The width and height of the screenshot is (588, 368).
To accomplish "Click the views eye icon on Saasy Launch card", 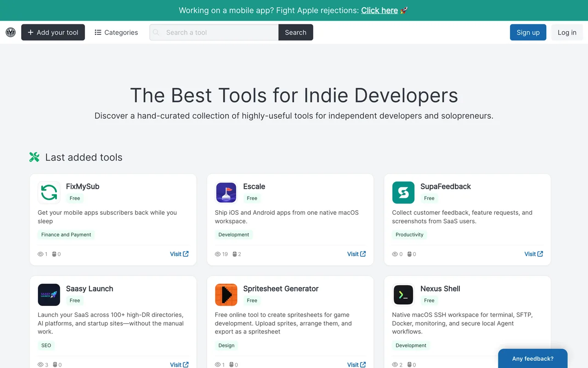I will (x=40, y=365).
